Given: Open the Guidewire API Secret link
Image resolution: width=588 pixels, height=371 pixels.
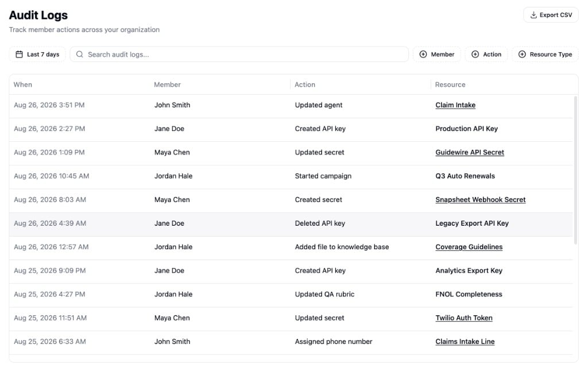Looking at the screenshot, I should click(470, 153).
